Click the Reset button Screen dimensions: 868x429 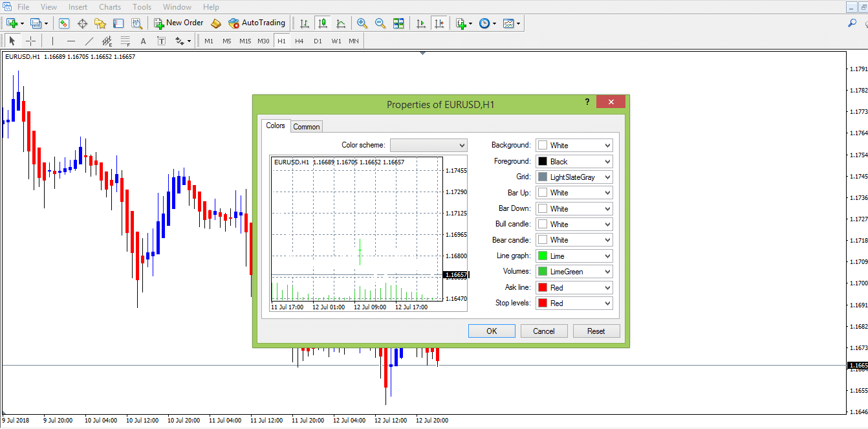coord(596,331)
